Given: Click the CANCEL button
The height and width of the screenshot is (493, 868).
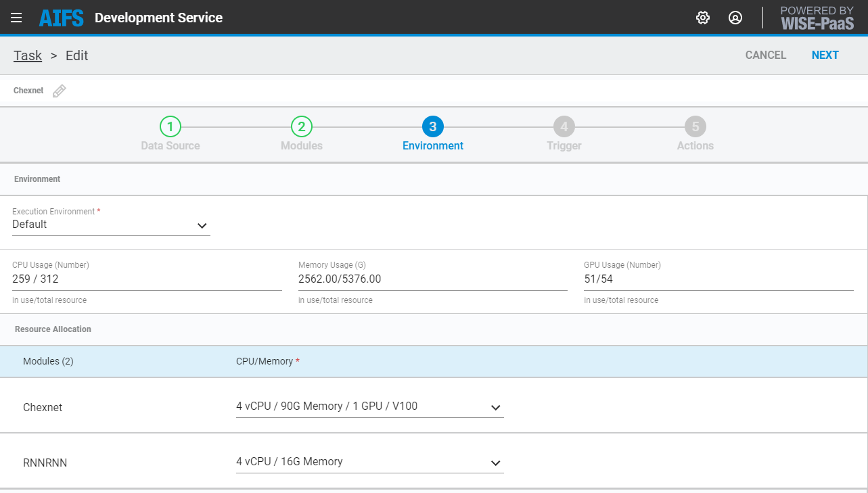Looking at the screenshot, I should [766, 55].
